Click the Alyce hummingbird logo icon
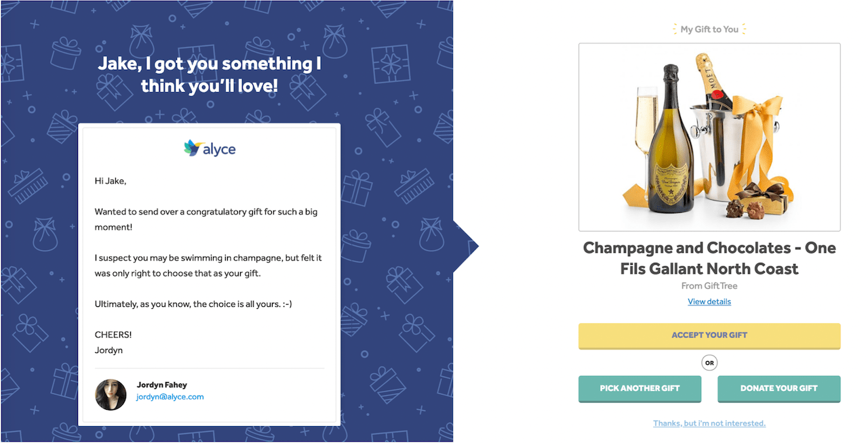The image size is (868, 443). (193, 148)
